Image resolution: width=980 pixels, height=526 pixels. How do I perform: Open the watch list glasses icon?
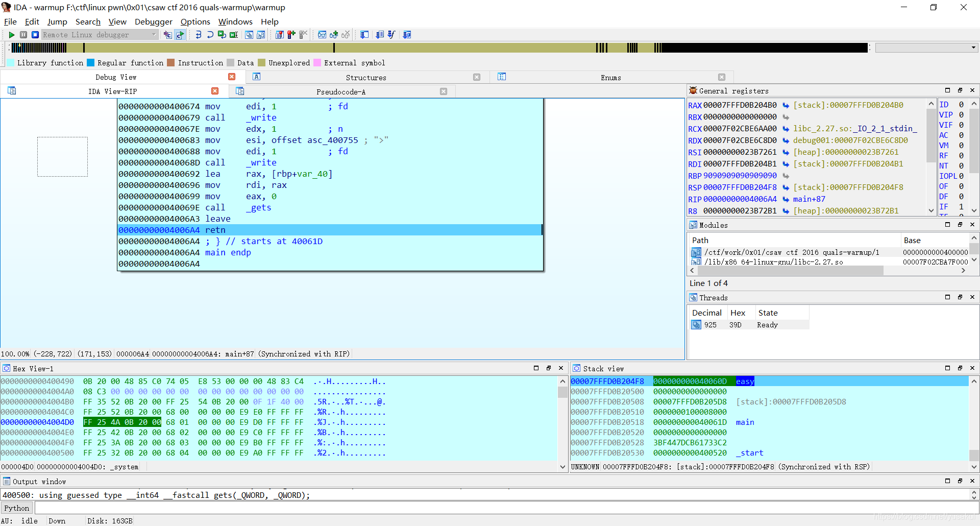tap(322, 35)
